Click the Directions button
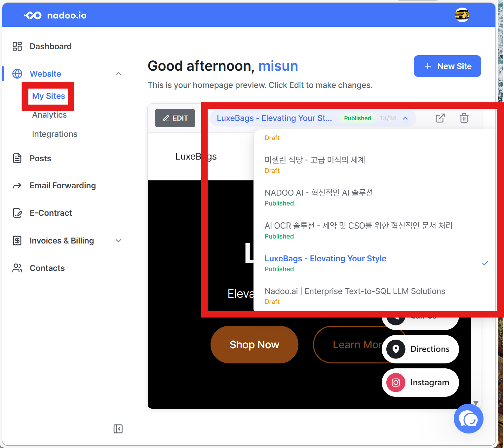The image size is (504, 448). tap(420, 349)
